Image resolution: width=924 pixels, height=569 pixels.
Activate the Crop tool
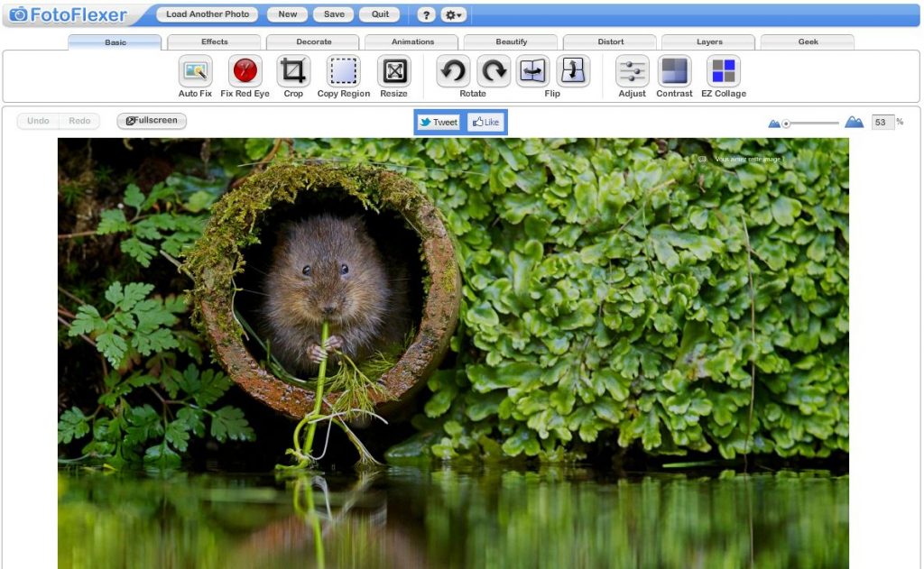click(x=292, y=74)
